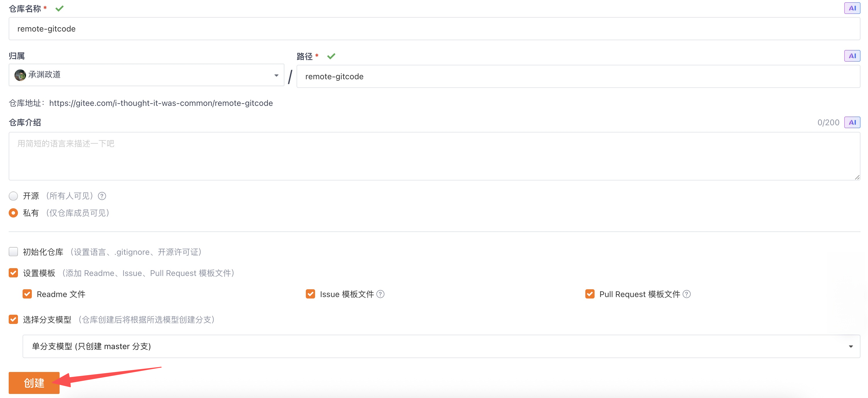868x398 pixels.
Task: Click the AI icon for the repository description
Action: (x=852, y=122)
